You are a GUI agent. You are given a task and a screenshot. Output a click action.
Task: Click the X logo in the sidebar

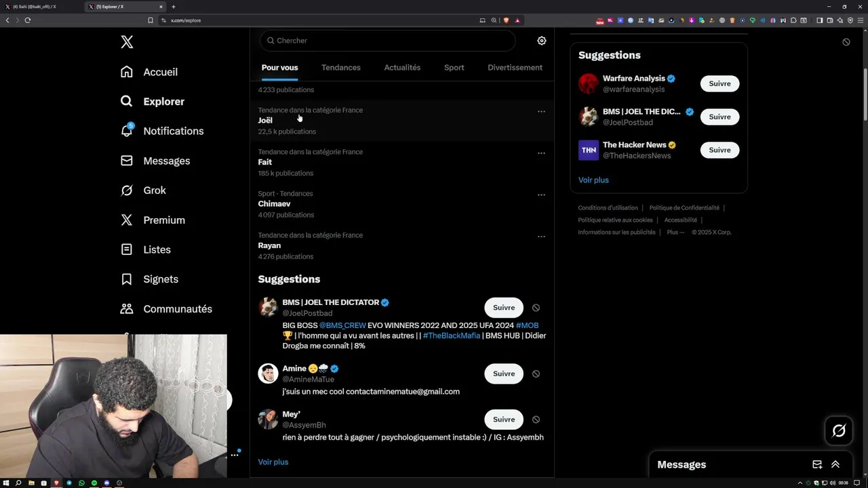[127, 42]
